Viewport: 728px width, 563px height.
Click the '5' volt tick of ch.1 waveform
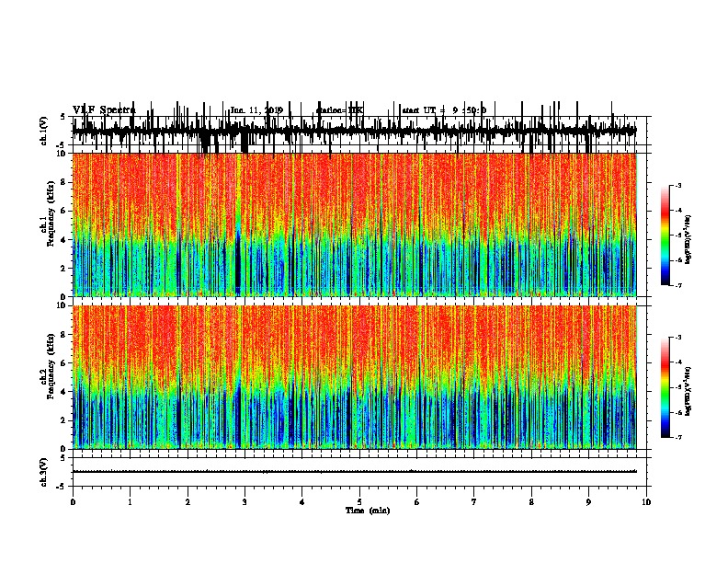[x=63, y=118]
